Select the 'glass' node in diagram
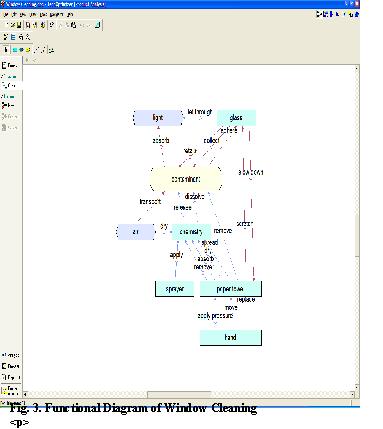 click(x=236, y=118)
